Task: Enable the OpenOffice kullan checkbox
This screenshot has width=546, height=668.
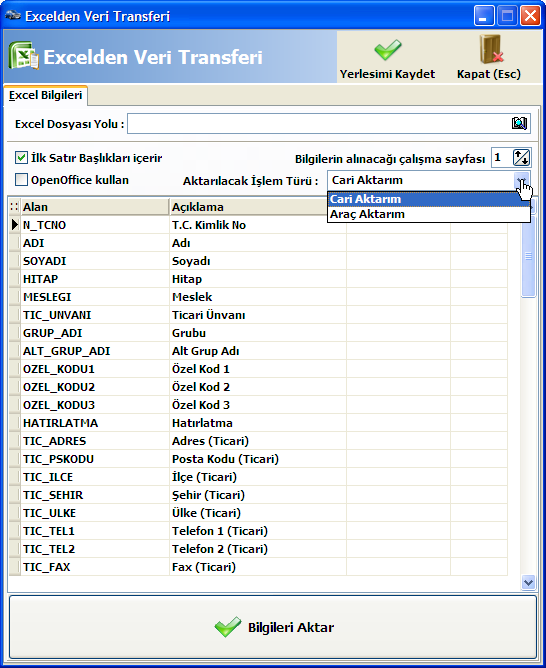Action: pyautogui.click(x=21, y=179)
